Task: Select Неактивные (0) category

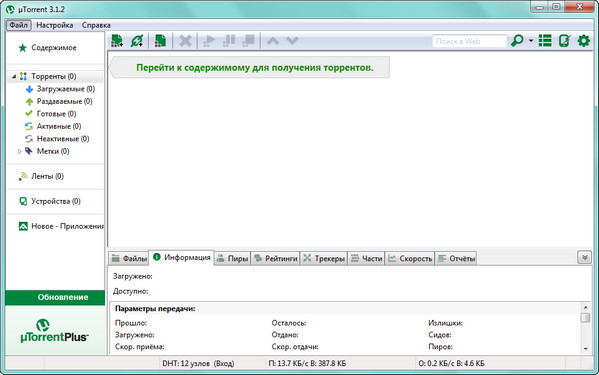Action: [63, 139]
